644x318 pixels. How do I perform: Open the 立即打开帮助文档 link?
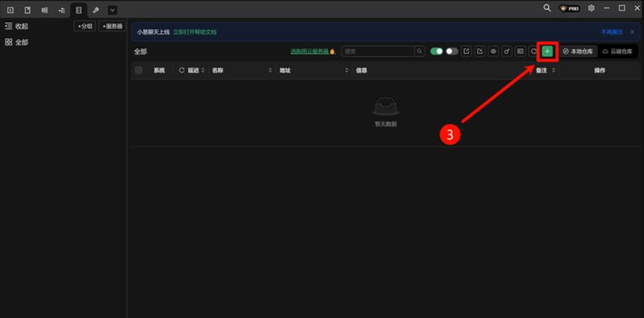click(x=194, y=33)
